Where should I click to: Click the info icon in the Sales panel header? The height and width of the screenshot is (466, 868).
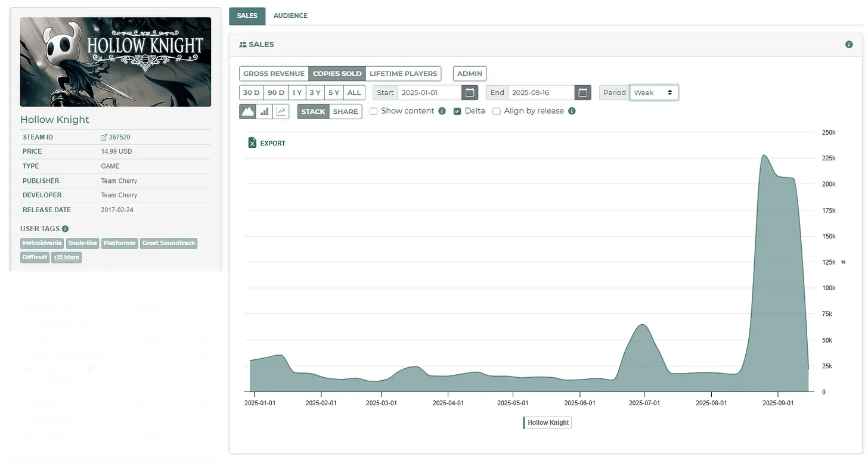849,45
